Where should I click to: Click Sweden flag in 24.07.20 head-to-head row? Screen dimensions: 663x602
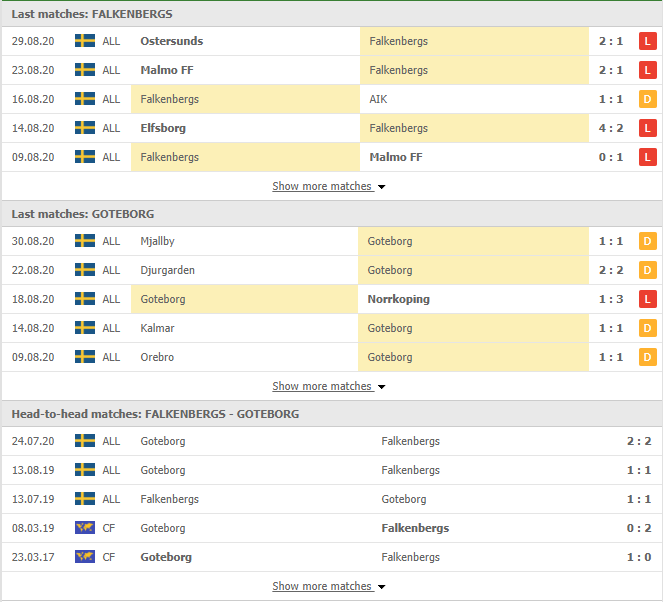tap(85, 441)
